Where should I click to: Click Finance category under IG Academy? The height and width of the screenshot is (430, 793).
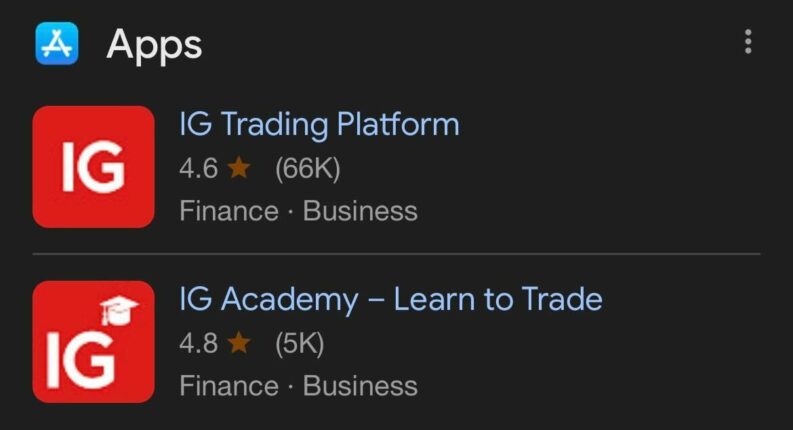coord(228,386)
